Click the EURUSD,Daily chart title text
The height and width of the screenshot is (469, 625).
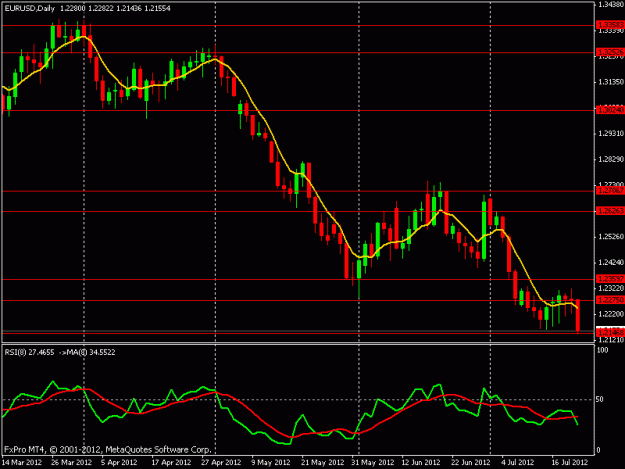[29, 8]
